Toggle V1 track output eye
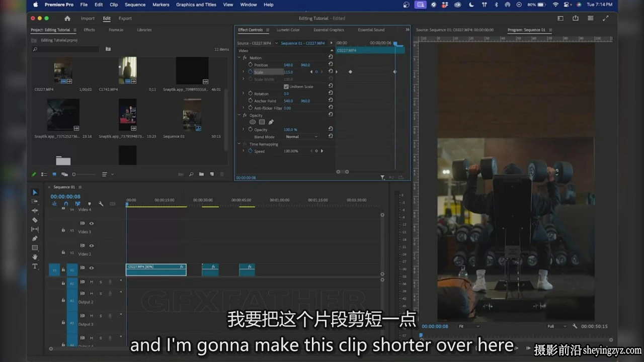Screen dimensions: 644x362 point(92,268)
